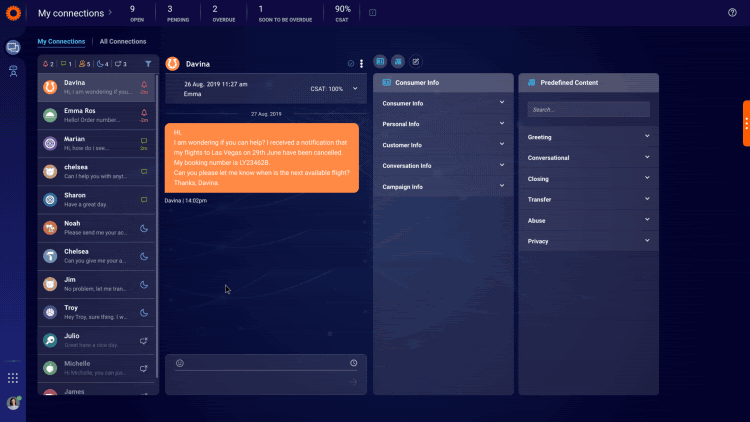Open Emma Ros conversation
Screen dimensions: 750x422
click(96, 115)
